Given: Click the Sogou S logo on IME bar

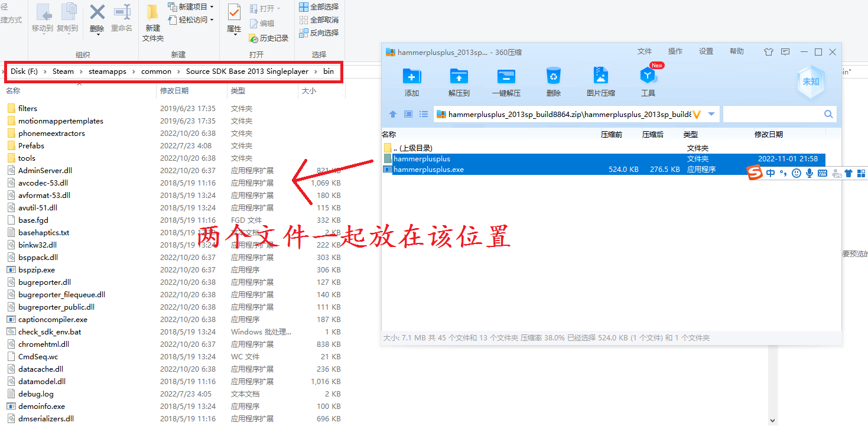Looking at the screenshot, I should click(x=755, y=173).
